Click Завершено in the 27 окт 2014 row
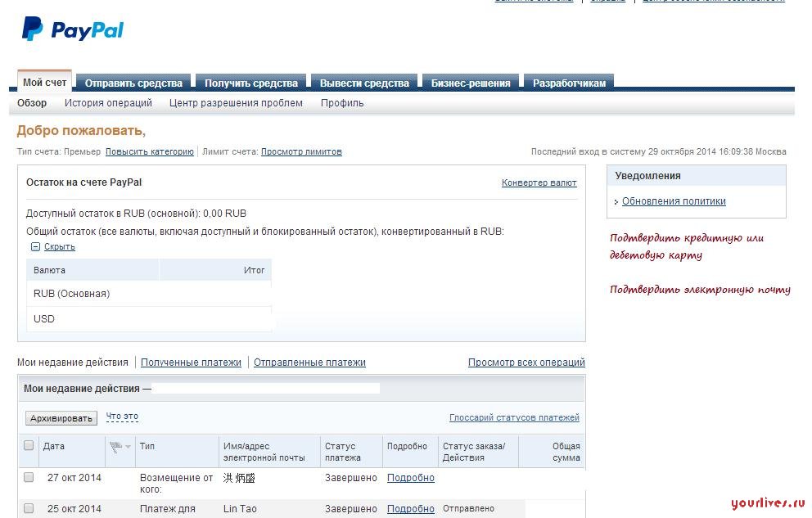 (x=350, y=478)
